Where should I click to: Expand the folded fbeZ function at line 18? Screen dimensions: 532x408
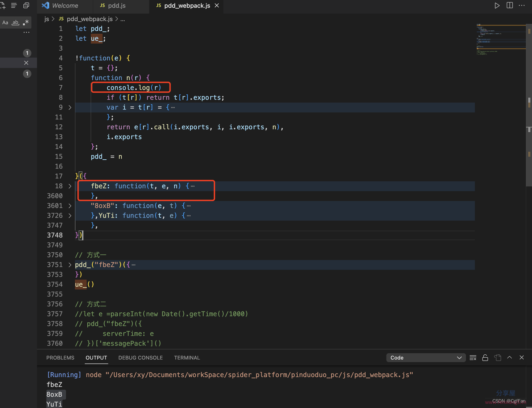pyautogui.click(x=70, y=186)
